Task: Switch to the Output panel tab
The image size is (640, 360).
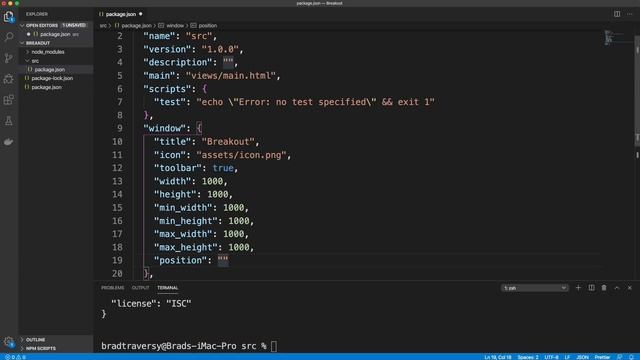Action: [x=140, y=288]
